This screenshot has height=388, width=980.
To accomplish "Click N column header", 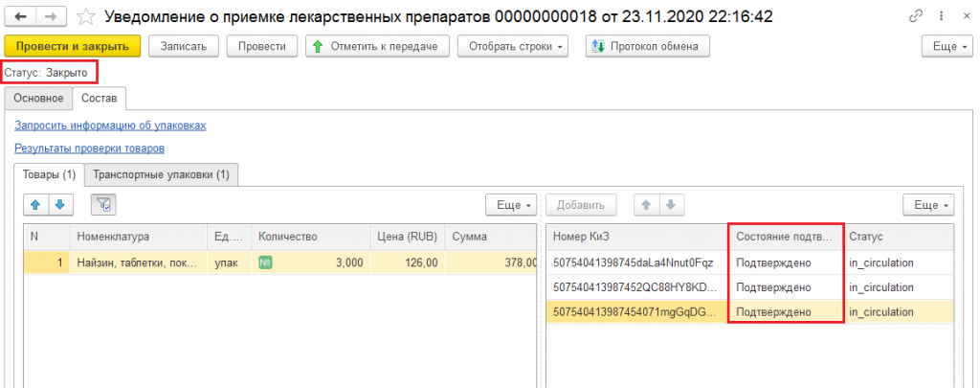I will pos(47,237).
